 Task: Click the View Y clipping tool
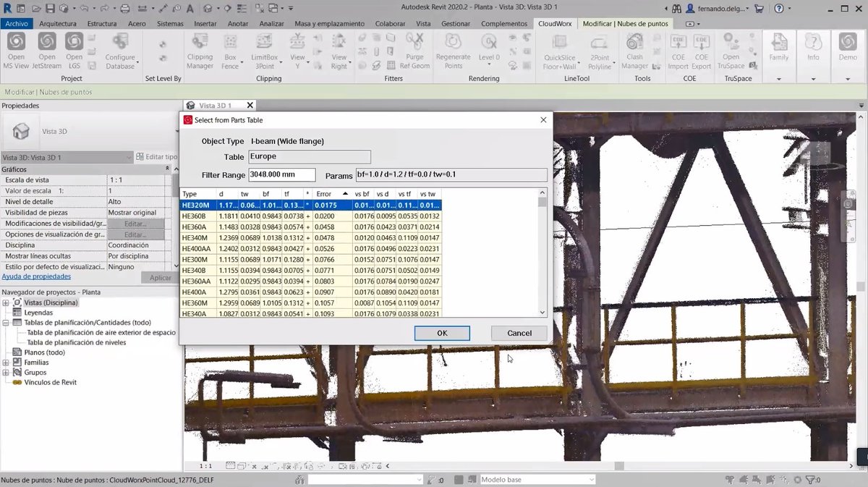[297, 51]
